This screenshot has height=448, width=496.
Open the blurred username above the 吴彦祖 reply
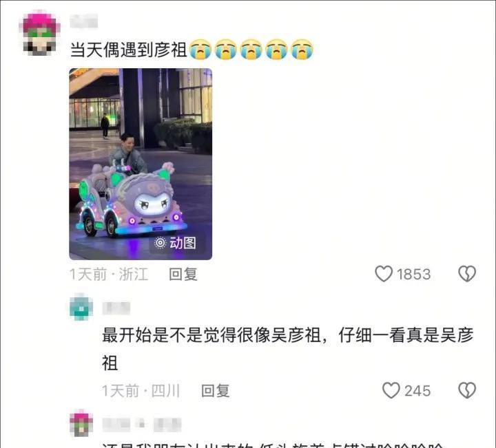(x=116, y=308)
